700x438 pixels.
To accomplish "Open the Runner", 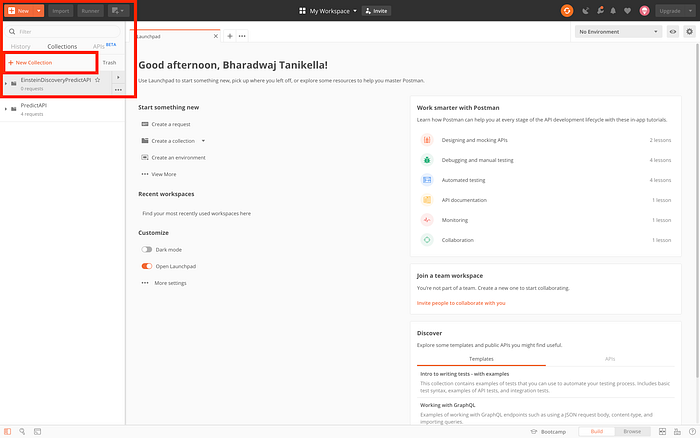I will (90, 11).
